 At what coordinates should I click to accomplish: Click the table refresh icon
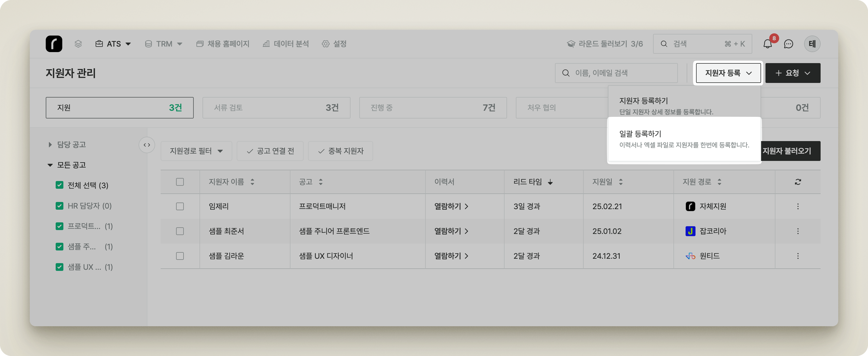point(797,182)
